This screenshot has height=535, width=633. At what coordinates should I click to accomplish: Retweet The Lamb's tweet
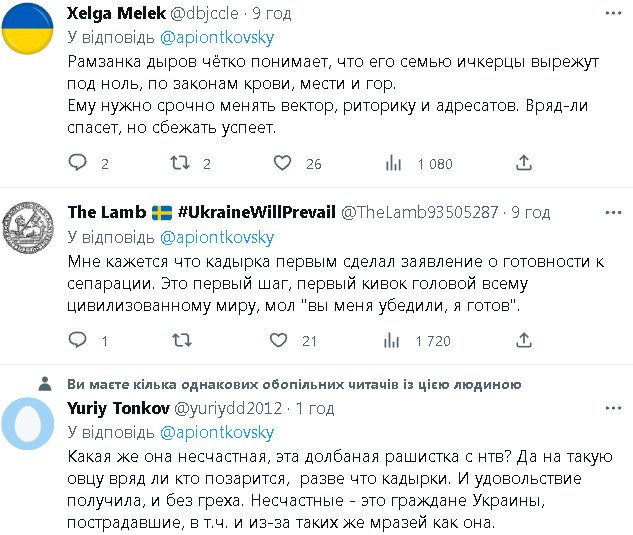181,341
